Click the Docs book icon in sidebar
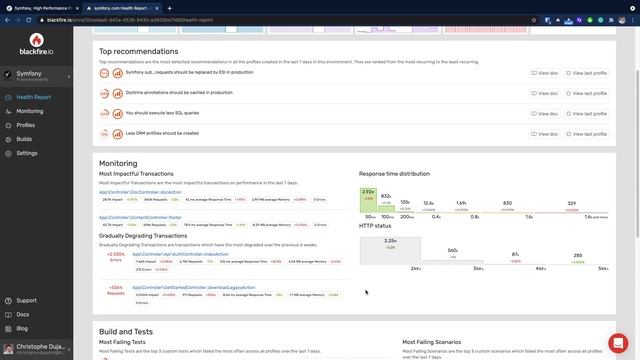The image size is (640, 360). tap(8, 315)
